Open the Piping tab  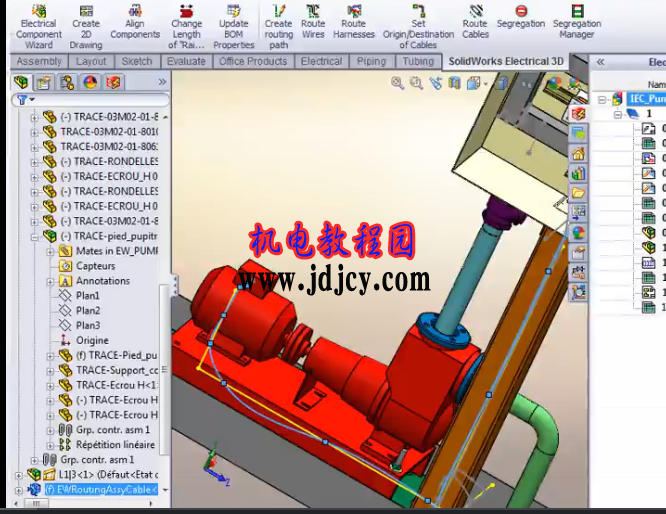point(371,62)
